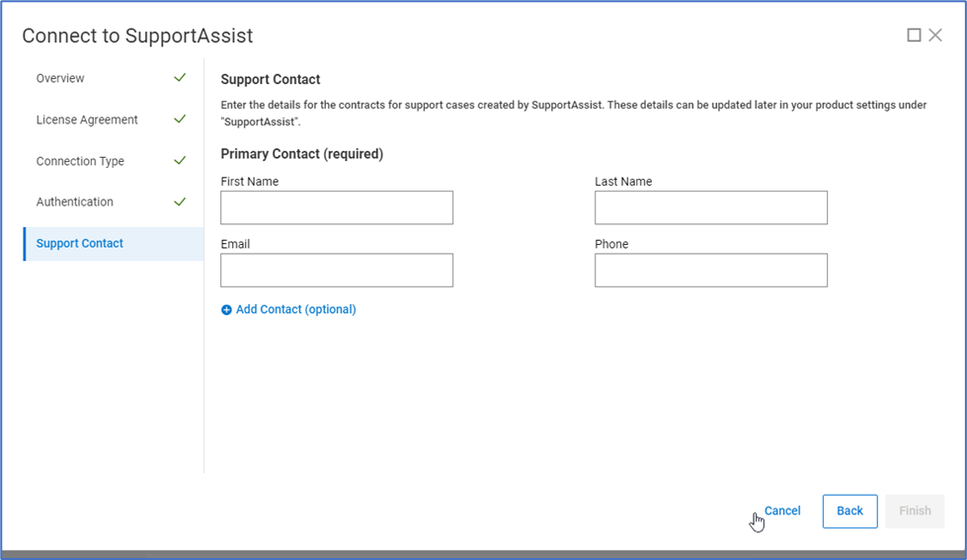Select the Authentication step
The width and height of the screenshot is (967, 560).
75,201
